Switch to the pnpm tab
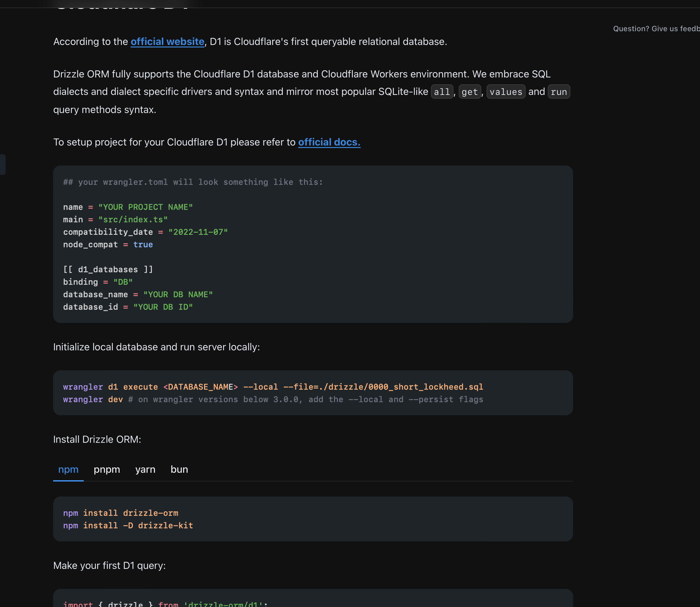Image resolution: width=700 pixels, height=607 pixels. coord(107,470)
